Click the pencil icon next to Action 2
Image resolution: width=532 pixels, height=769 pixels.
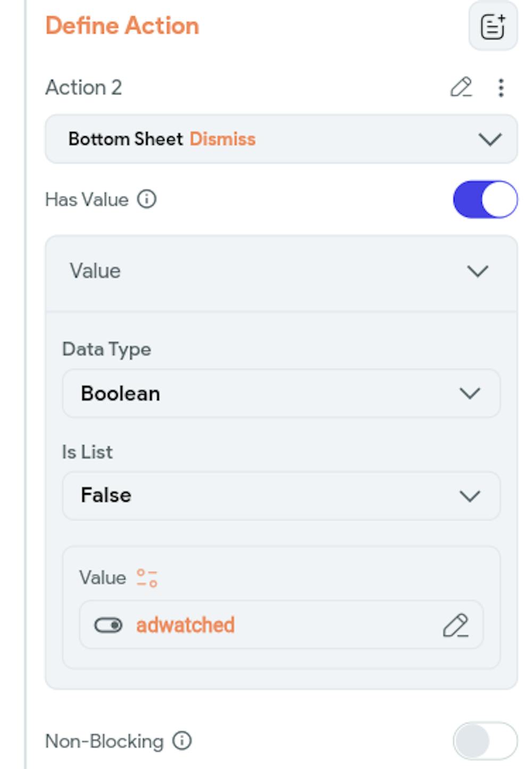461,87
